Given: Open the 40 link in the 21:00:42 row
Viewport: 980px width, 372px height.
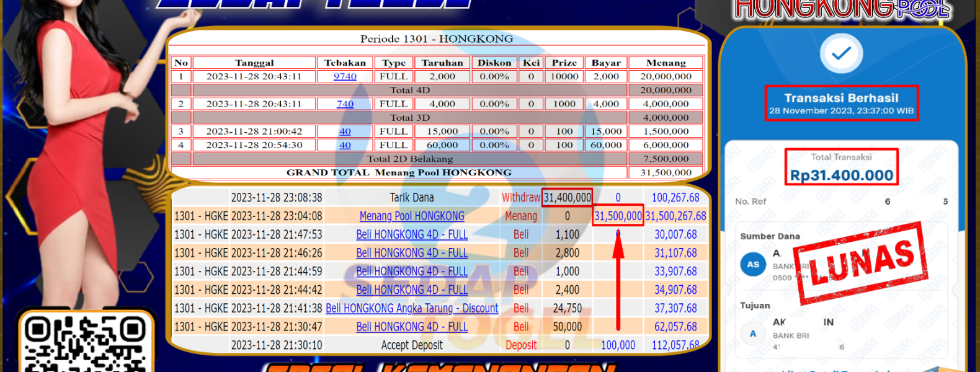Looking at the screenshot, I should (345, 131).
